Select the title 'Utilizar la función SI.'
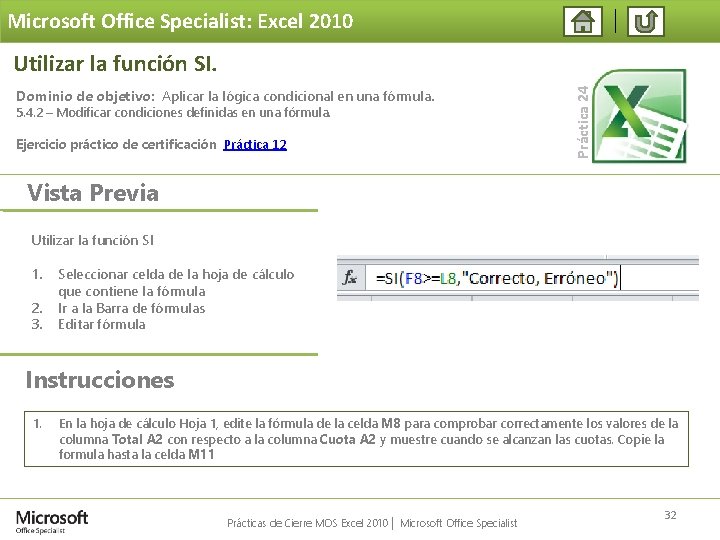The image size is (720, 540). (115, 63)
